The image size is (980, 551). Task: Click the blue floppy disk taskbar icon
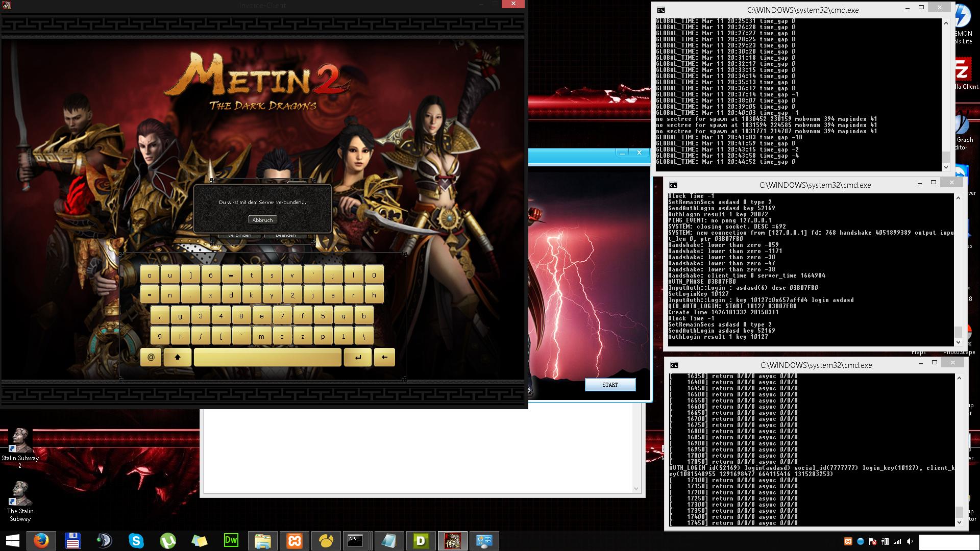72,541
